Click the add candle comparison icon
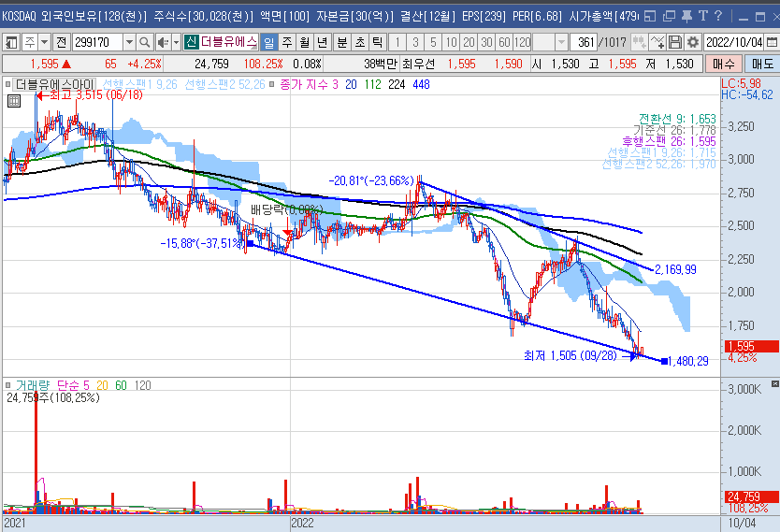The height and width of the screenshot is (532, 780). coord(639,42)
